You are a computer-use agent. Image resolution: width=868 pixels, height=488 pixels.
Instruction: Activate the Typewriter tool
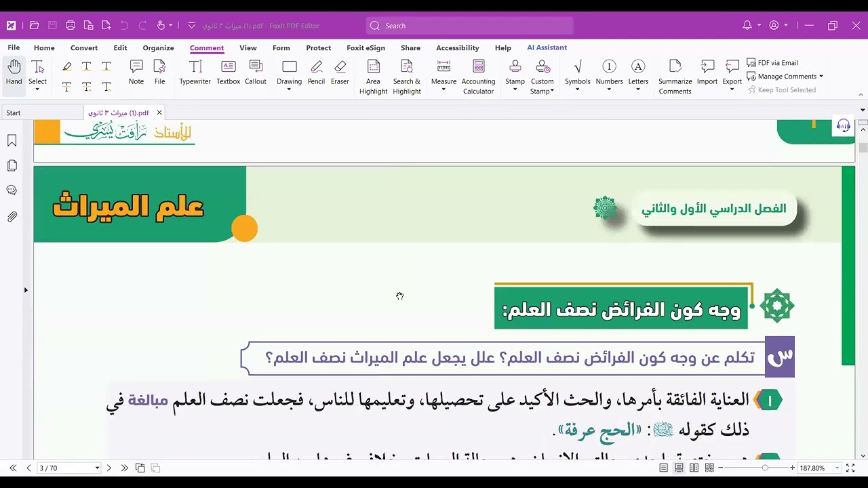pos(195,73)
